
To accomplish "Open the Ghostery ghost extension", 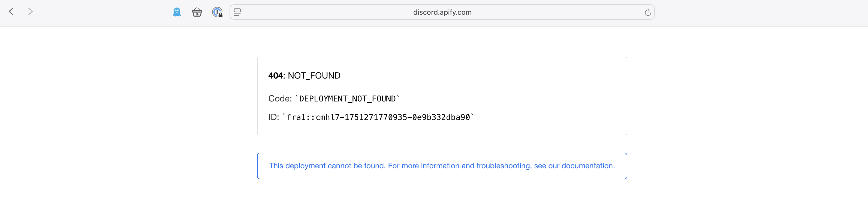I will point(177,12).
